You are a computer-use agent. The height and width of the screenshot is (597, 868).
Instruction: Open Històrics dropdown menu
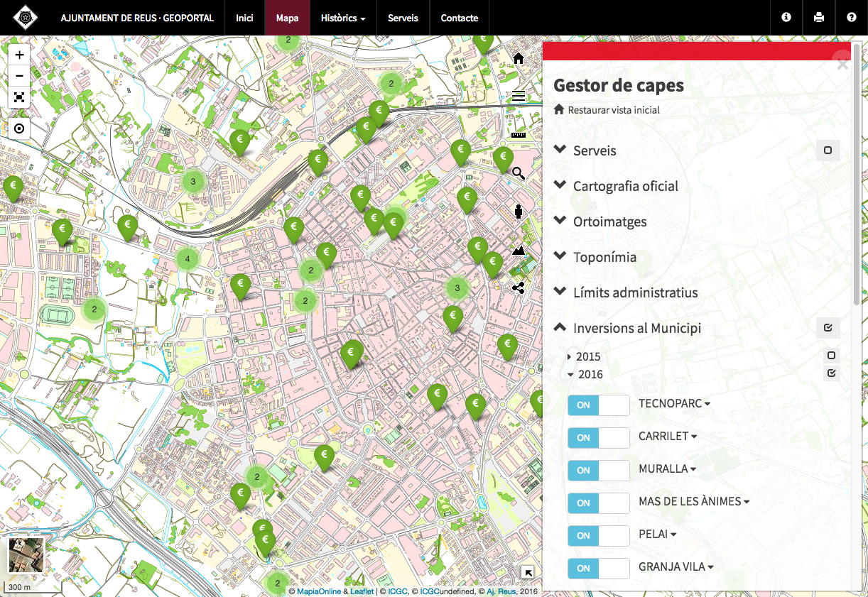343,18
